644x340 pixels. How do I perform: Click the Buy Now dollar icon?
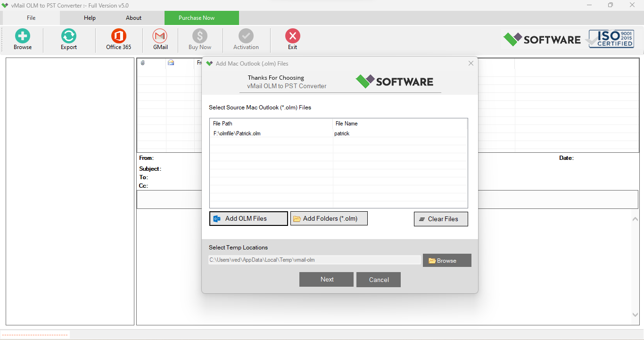(x=200, y=36)
